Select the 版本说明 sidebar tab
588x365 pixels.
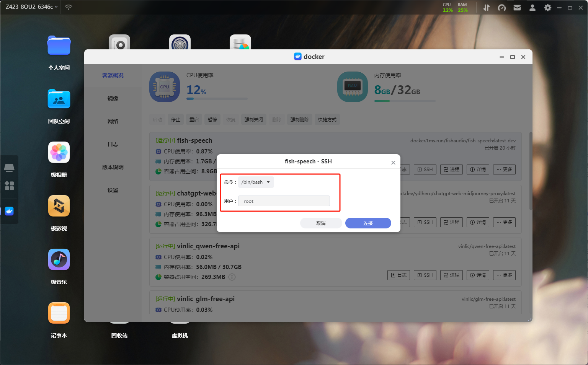[113, 167]
